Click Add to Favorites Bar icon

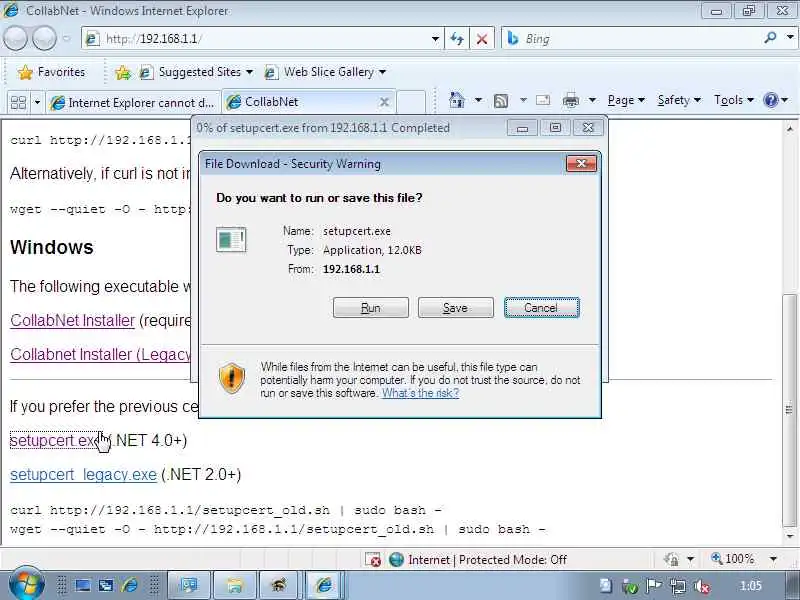pos(123,72)
